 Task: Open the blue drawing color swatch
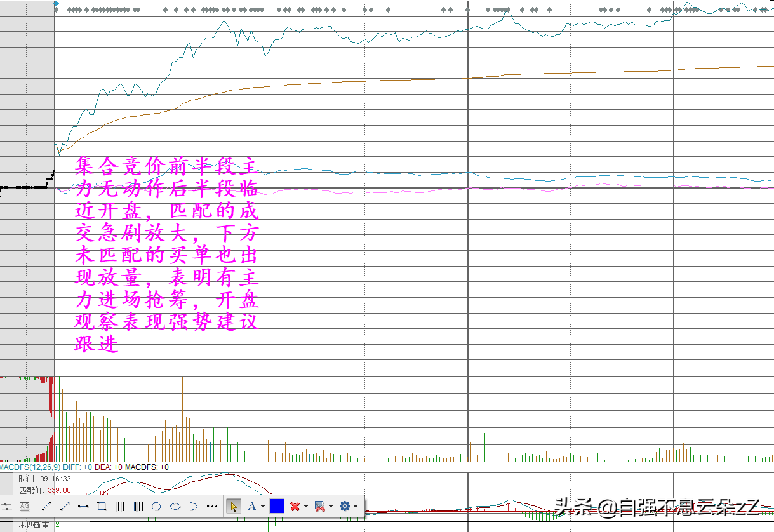coord(277,506)
